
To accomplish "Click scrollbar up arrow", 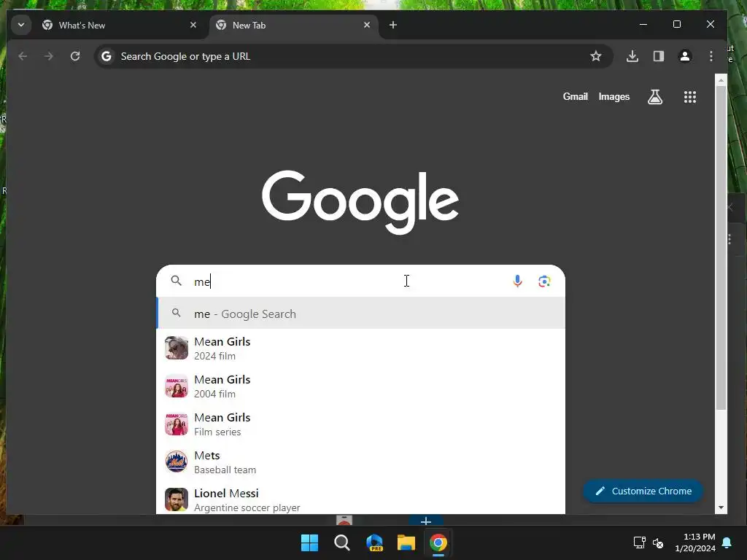I will pos(721,80).
